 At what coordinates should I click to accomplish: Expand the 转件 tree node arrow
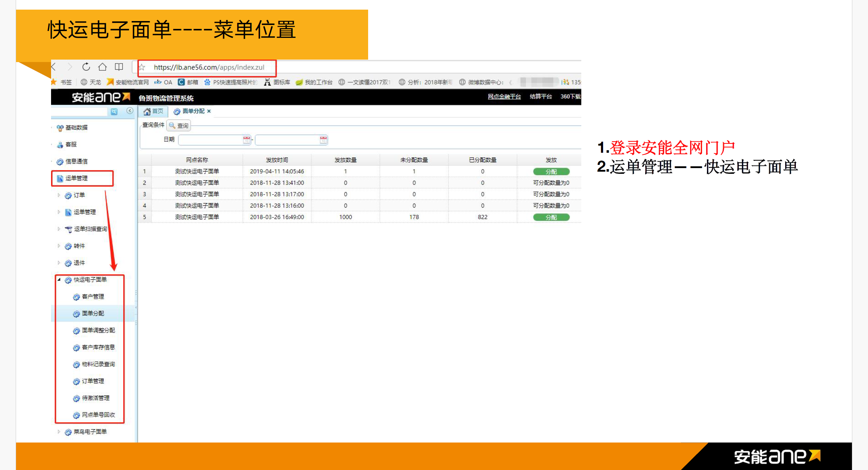coord(59,246)
